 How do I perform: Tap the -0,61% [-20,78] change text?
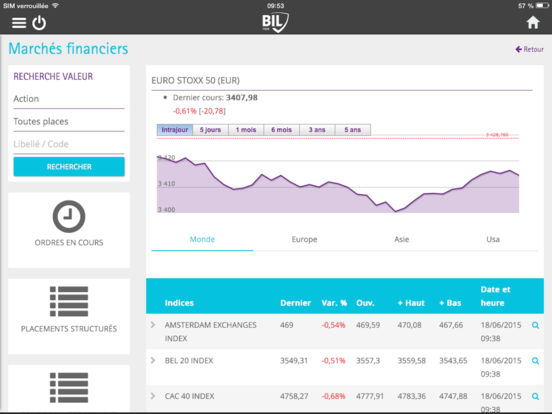pos(199,111)
